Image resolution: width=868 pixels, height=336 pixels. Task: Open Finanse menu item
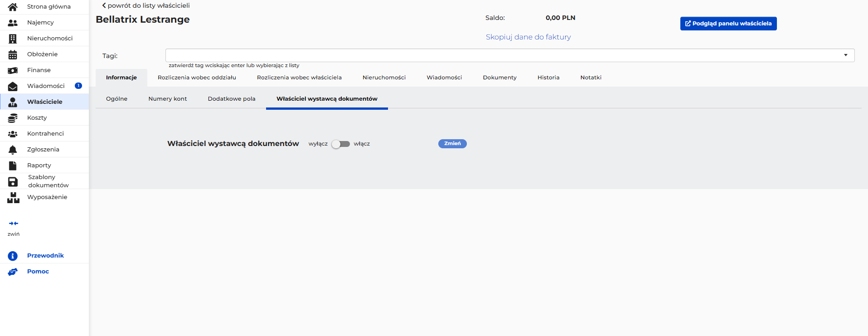click(44, 70)
